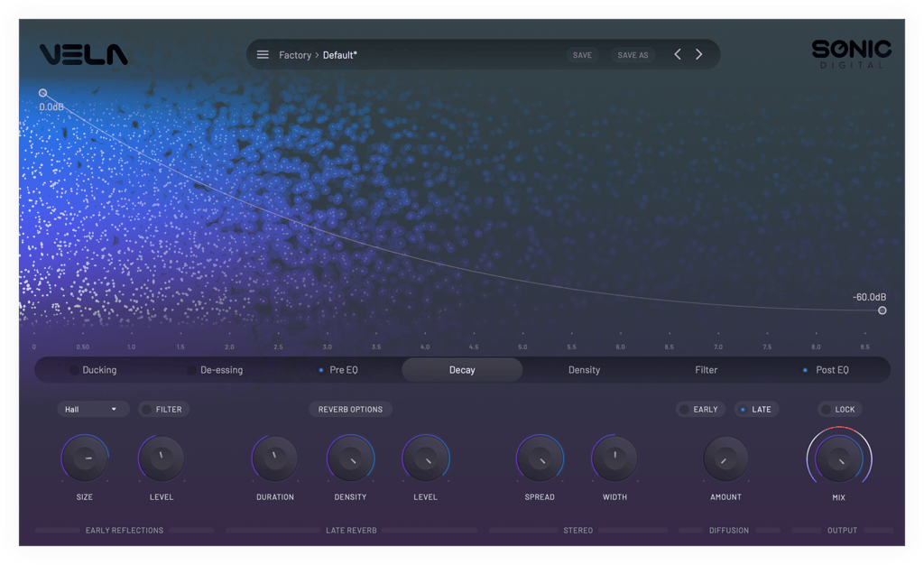Click the STEREO section label

(578, 530)
